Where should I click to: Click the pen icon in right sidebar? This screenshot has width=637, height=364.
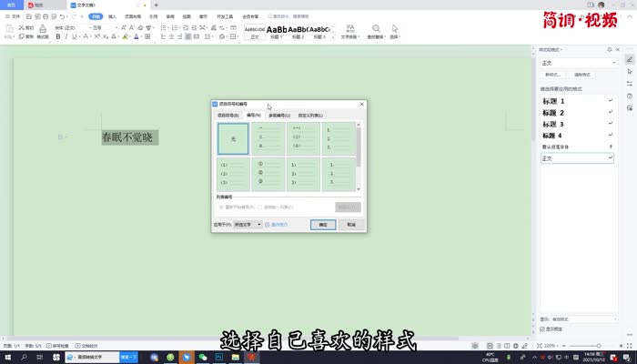[x=630, y=59]
